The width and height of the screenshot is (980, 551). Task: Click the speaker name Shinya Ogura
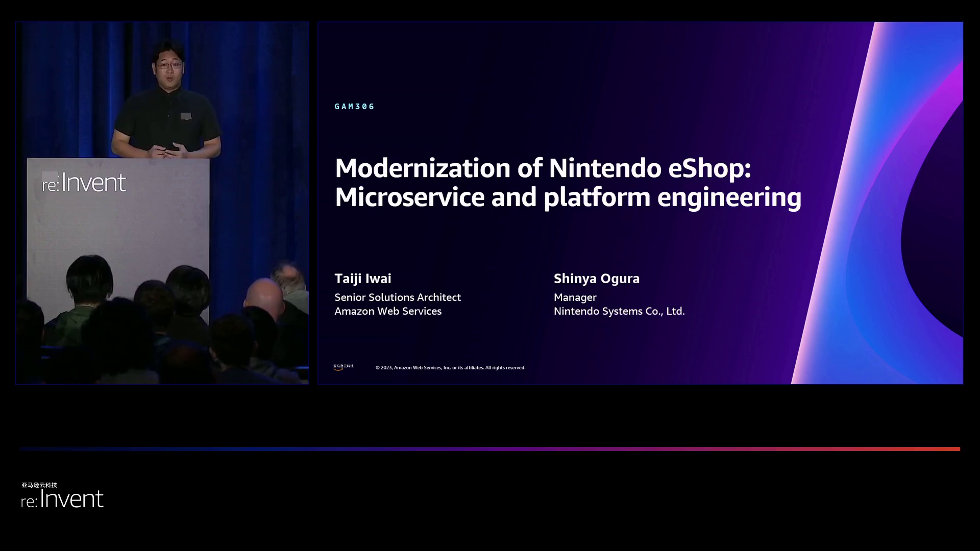pos(596,279)
